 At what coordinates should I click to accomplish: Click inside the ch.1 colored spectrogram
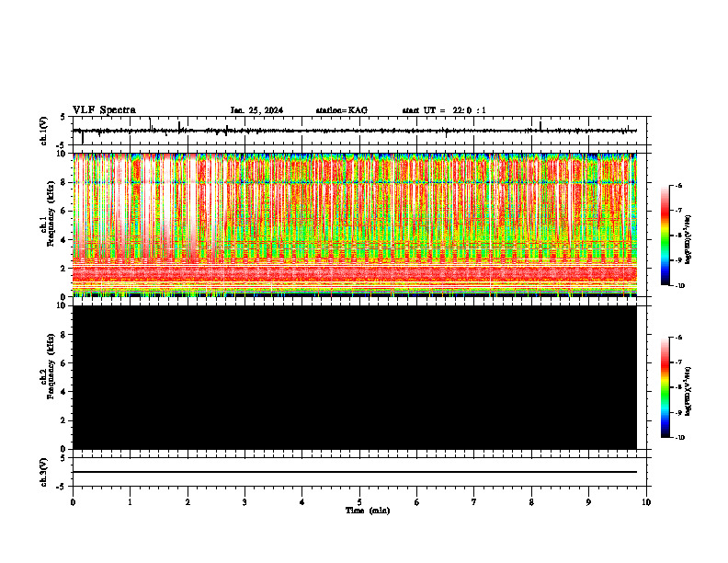355,224
